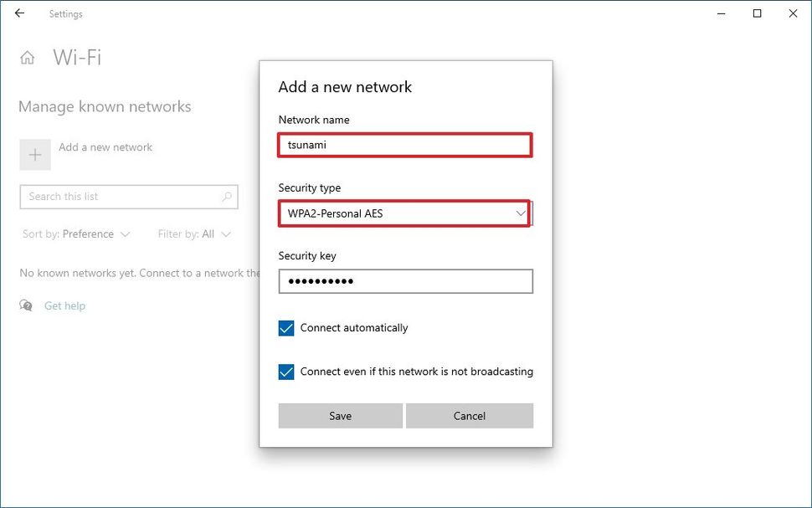The height and width of the screenshot is (508, 812).
Task: Click the Security key password field
Action: (405, 281)
